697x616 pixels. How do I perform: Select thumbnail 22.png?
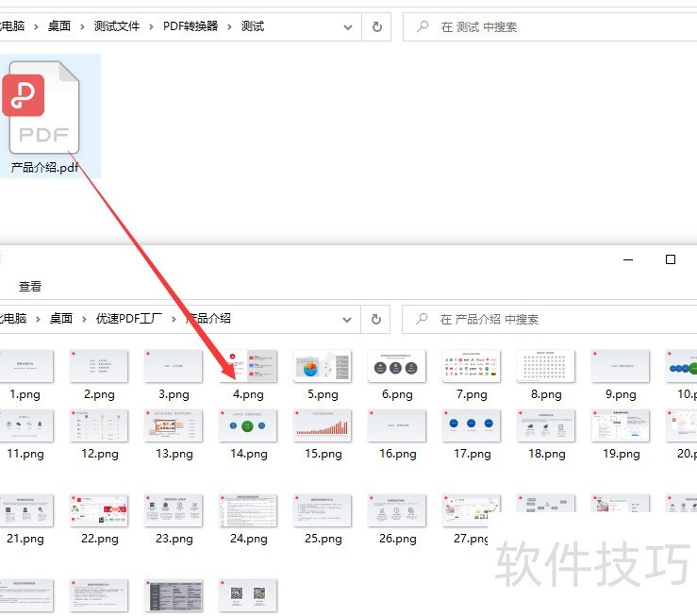click(99, 510)
